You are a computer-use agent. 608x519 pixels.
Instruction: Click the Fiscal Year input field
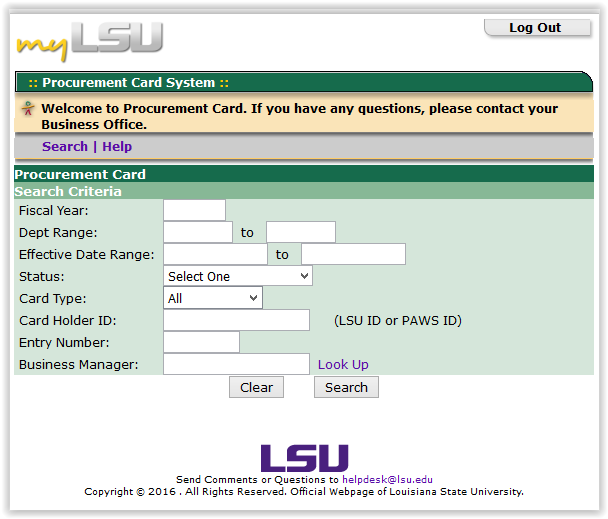coord(195,211)
